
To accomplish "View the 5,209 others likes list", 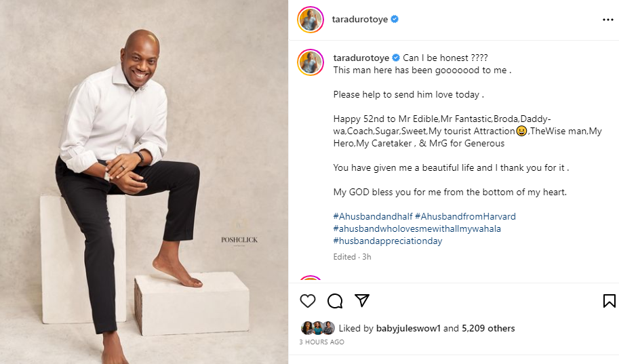I will (x=488, y=329).
